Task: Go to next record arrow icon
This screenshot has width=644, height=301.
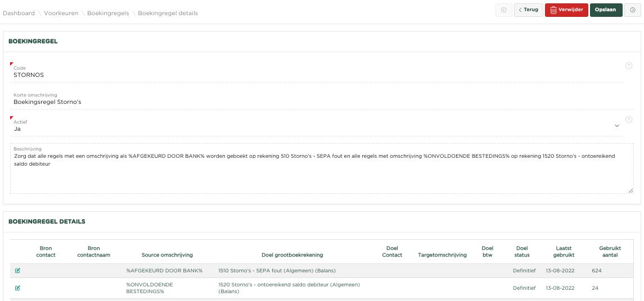Action: pos(633,10)
